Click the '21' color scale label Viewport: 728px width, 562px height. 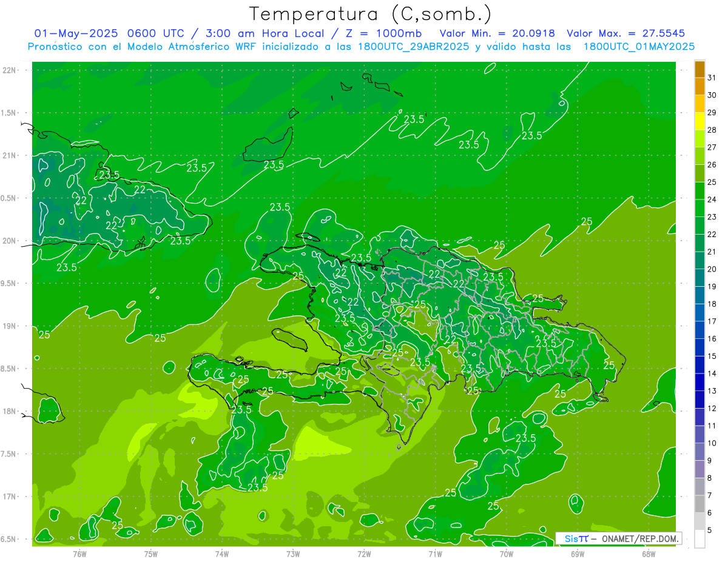[x=712, y=252]
